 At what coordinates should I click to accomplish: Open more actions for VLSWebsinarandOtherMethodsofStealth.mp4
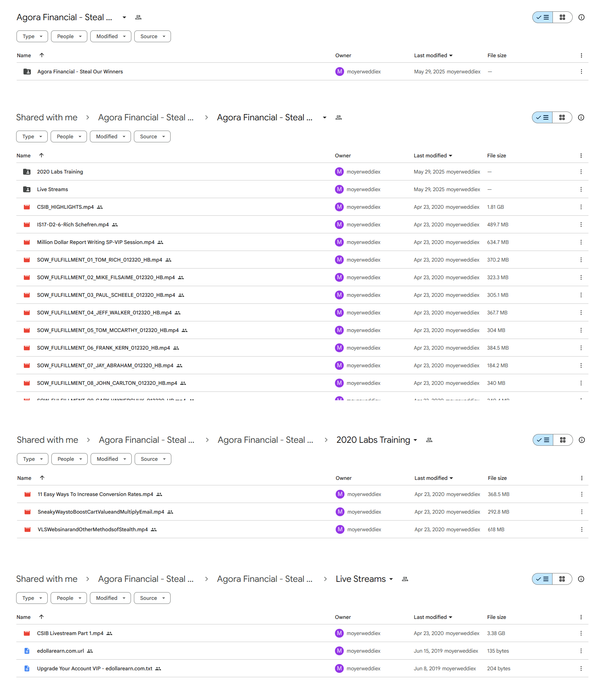click(581, 529)
